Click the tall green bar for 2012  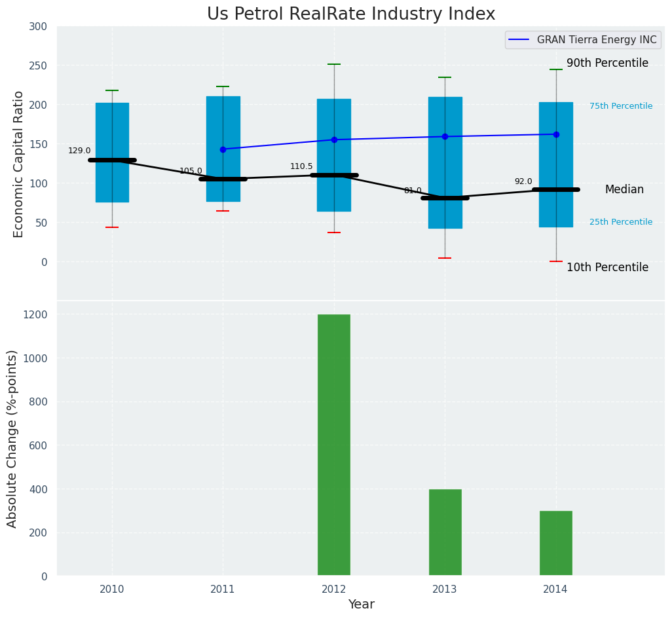tap(334, 445)
